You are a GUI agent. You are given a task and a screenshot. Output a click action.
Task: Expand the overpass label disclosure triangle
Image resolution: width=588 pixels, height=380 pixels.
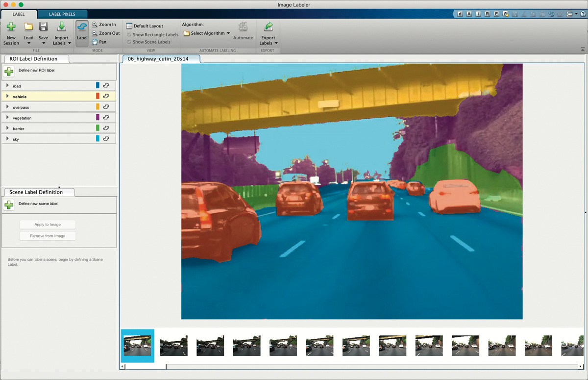[x=7, y=107]
